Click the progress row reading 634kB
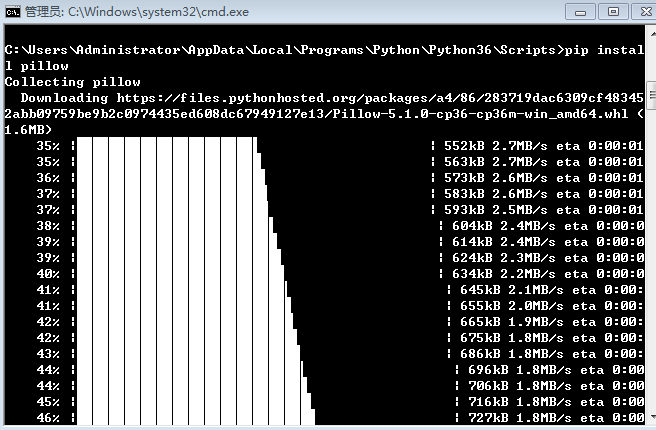The width and height of the screenshot is (656, 430). [340, 274]
